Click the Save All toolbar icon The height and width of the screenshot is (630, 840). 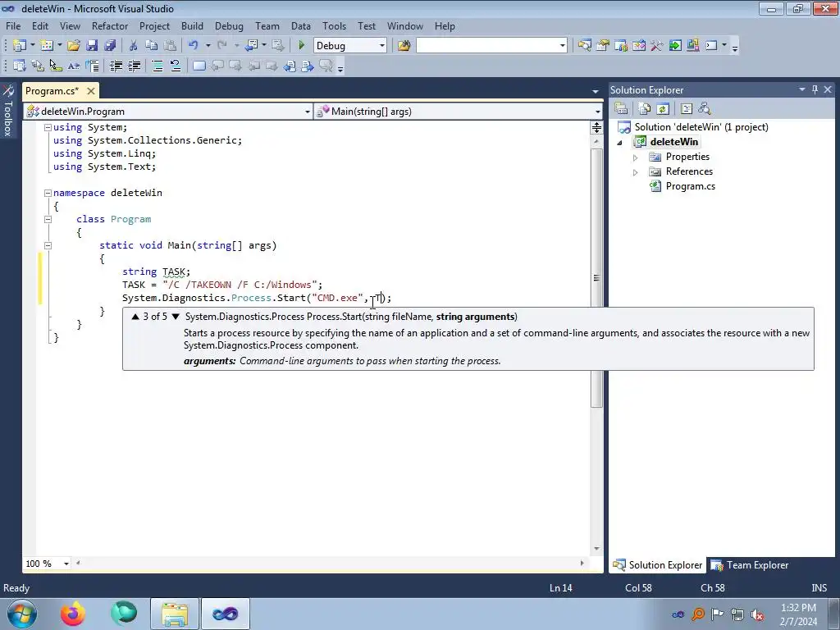click(x=110, y=46)
